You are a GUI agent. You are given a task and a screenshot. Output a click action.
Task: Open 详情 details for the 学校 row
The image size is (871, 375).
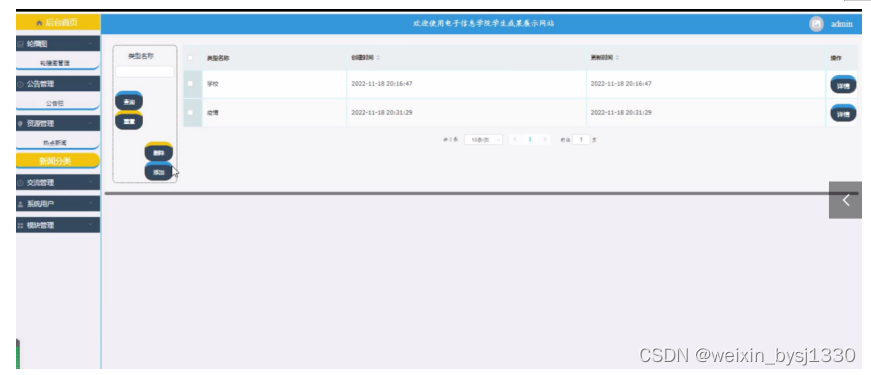tap(843, 84)
